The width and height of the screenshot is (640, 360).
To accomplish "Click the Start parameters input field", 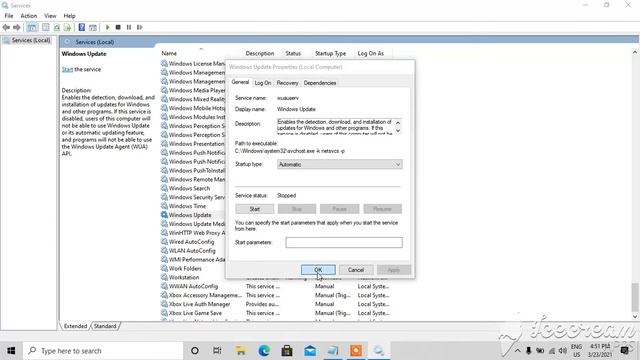I will tap(344, 242).
